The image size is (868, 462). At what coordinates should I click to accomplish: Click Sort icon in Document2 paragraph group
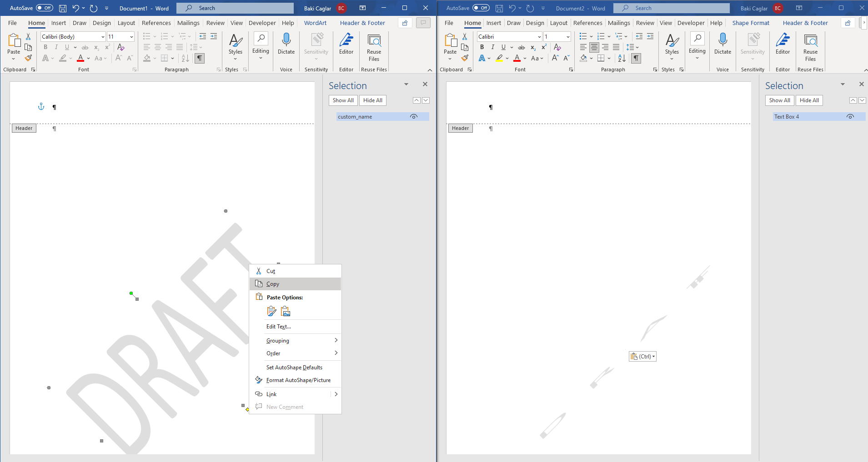coord(622,58)
